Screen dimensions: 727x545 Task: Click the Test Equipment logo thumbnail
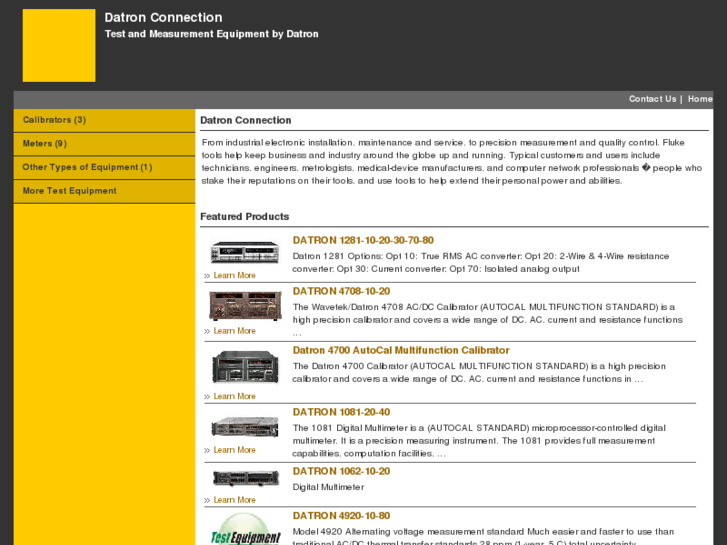(245, 529)
